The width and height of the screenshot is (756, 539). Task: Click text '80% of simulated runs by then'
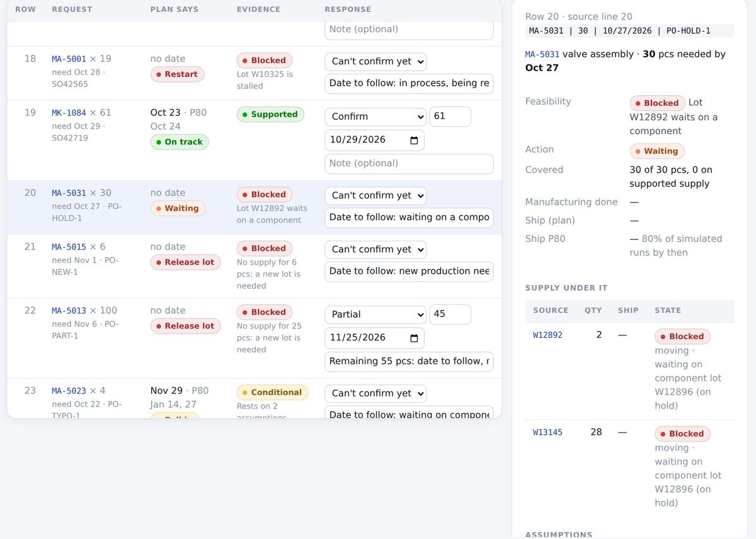pos(676,246)
